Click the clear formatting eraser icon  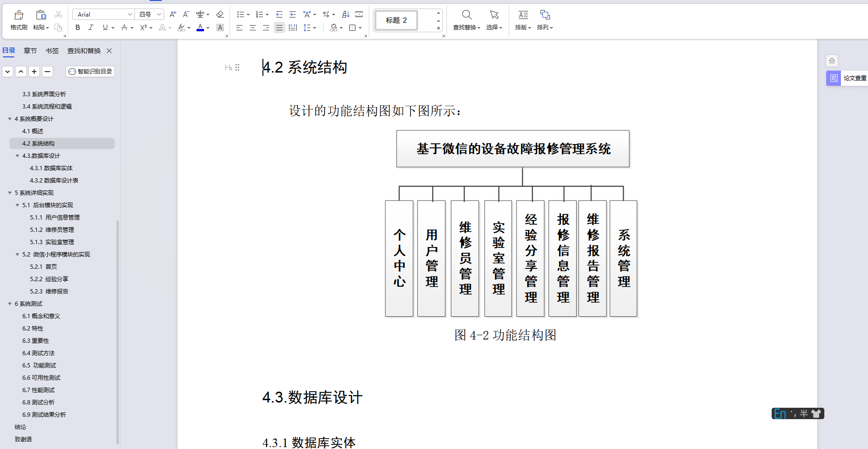220,14
